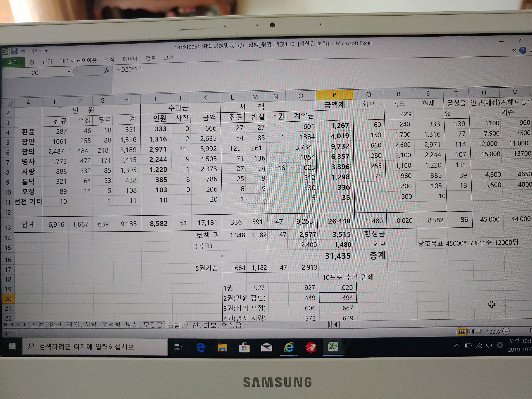Open the 검토 ribbon tab

(151, 58)
